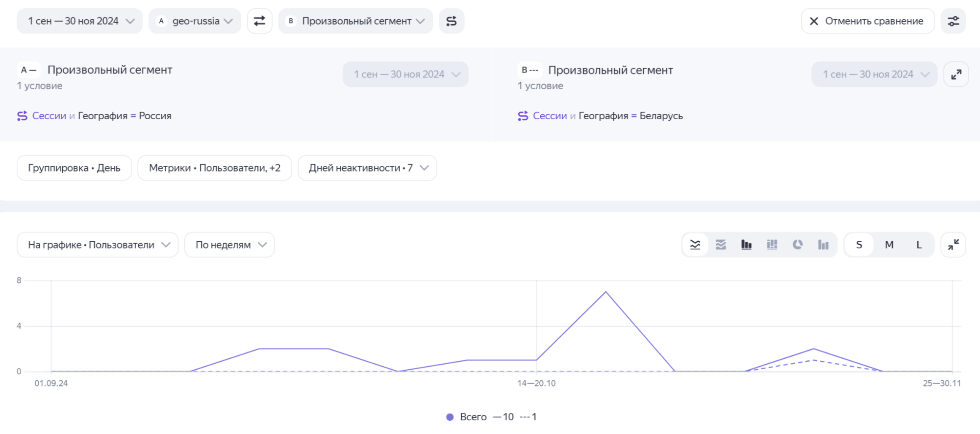Image resolution: width=980 pixels, height=434 pixels.
Task: Click the Сессии link in segment B
Action: (549, 116)
